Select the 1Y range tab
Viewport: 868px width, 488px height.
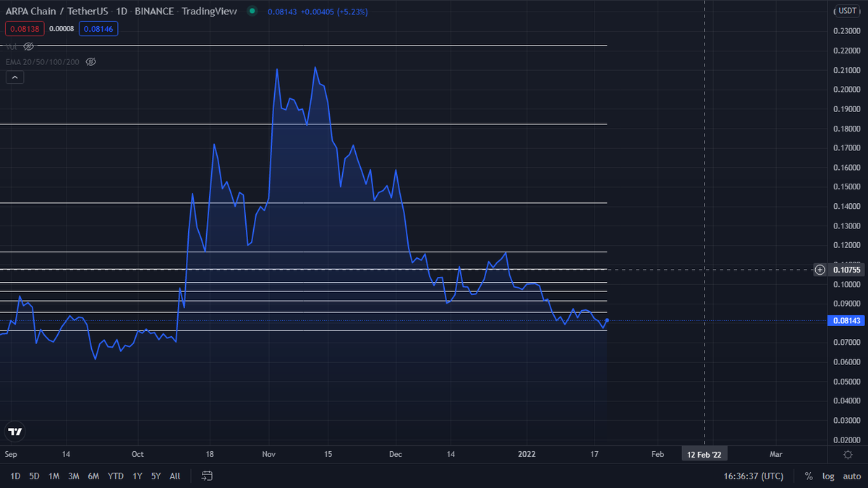[x=137, y=476]
